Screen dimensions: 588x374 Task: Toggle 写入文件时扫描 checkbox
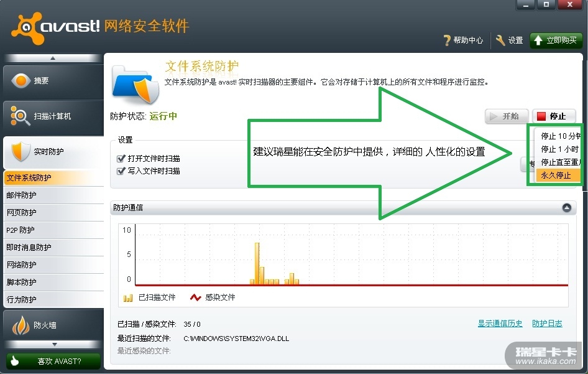point(121,171)
